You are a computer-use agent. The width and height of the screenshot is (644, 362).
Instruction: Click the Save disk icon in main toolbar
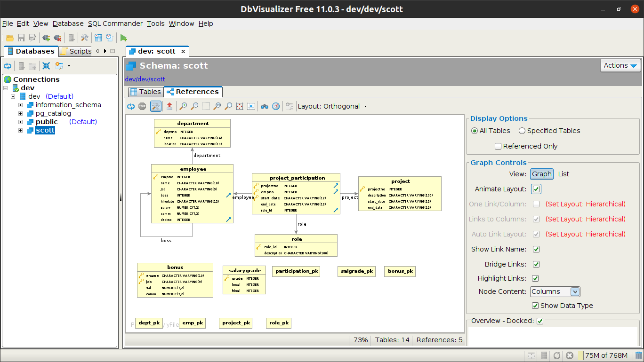[21, 38]
